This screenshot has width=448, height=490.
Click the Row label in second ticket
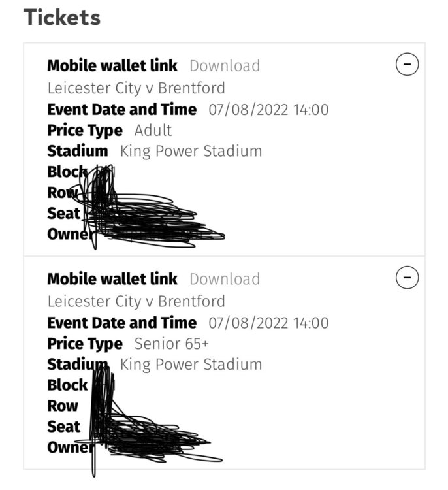pyautogui.click(x=63, y=406)
